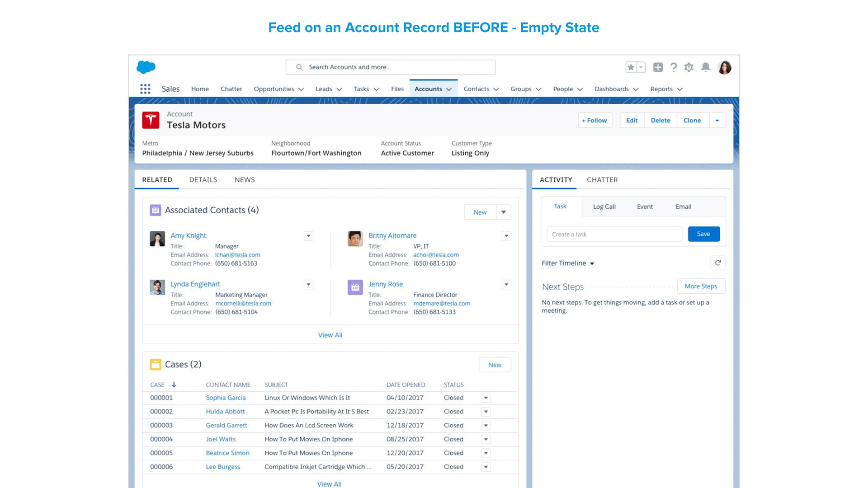Click Jenny Rose's contact icon

coord(355,287)
